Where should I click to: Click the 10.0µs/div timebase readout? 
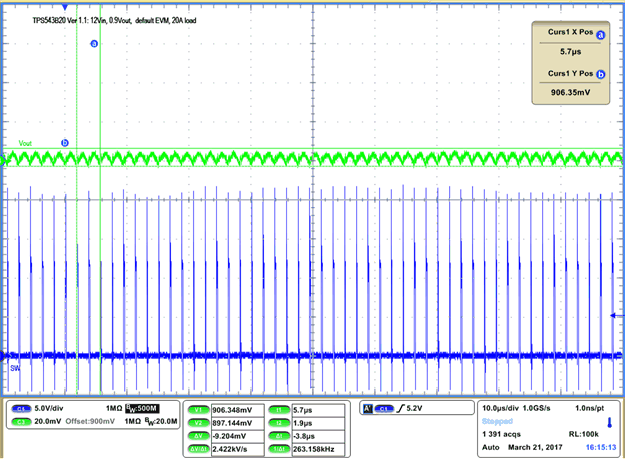[500, 408]
